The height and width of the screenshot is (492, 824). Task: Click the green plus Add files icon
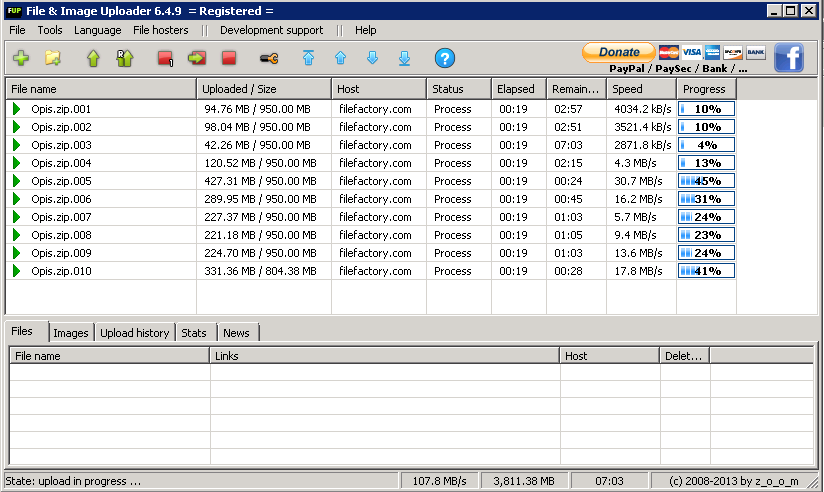[x=21, y=58]
